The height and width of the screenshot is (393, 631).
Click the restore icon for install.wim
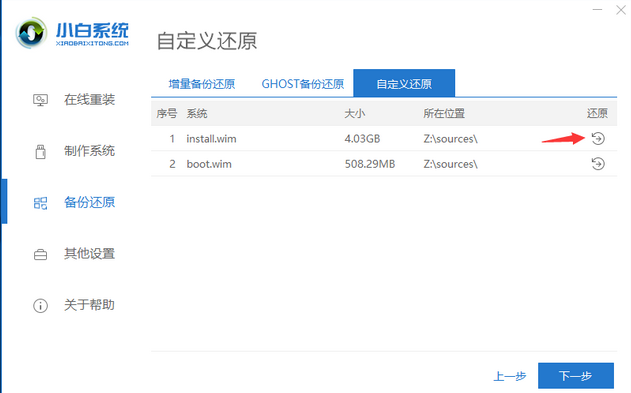pos(598,138)
